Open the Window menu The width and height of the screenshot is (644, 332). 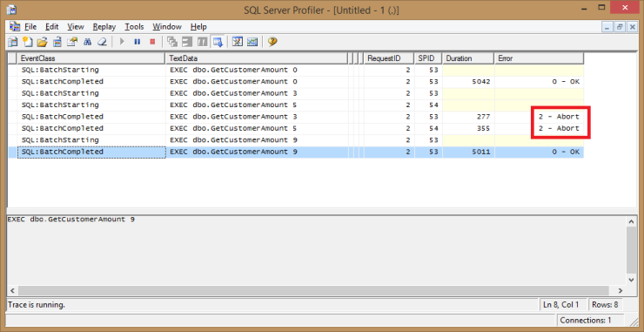pos(167,27)
